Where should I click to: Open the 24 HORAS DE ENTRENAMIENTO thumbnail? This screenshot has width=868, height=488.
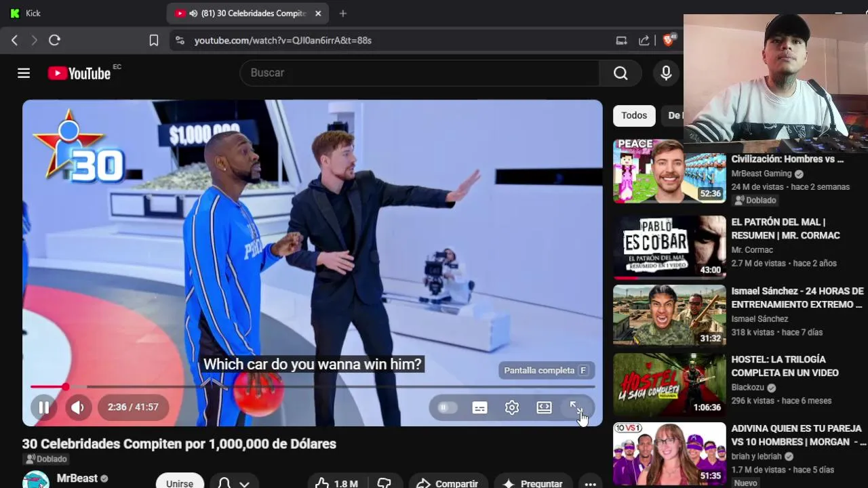click(x=669, y=316)
